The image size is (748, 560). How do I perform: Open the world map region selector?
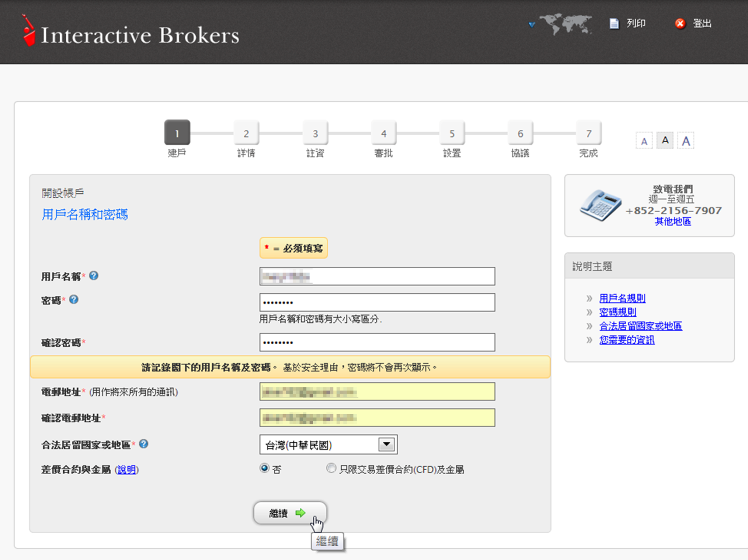click(565, 24)
